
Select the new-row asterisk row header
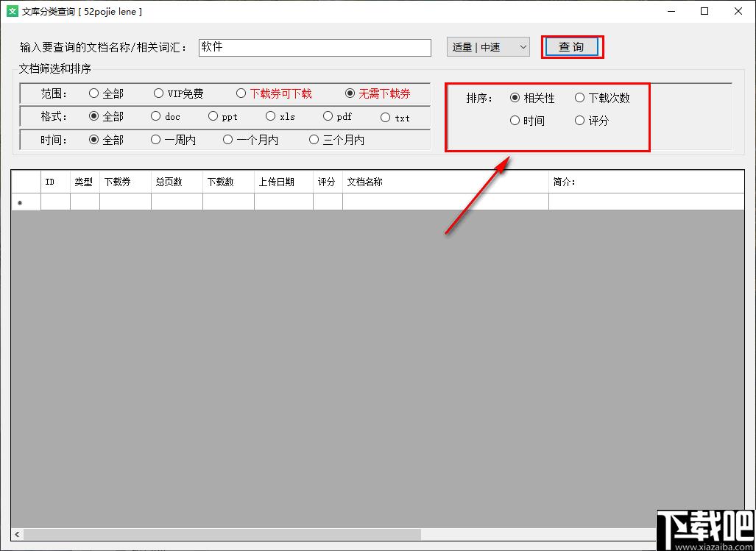coord(26,202)
